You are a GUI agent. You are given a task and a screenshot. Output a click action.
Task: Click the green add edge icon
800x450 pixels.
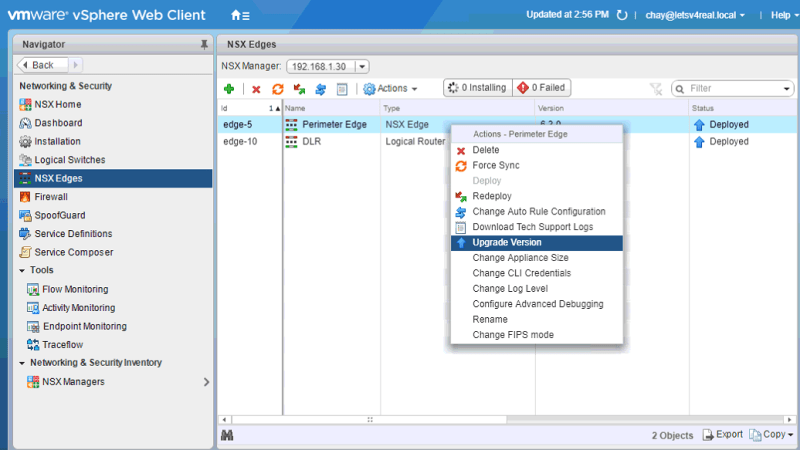(229, 89)
